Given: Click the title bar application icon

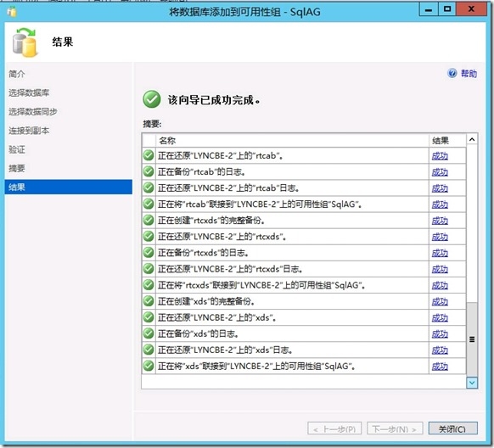Looking at the screenshot, I should click(x=12, y=12).
